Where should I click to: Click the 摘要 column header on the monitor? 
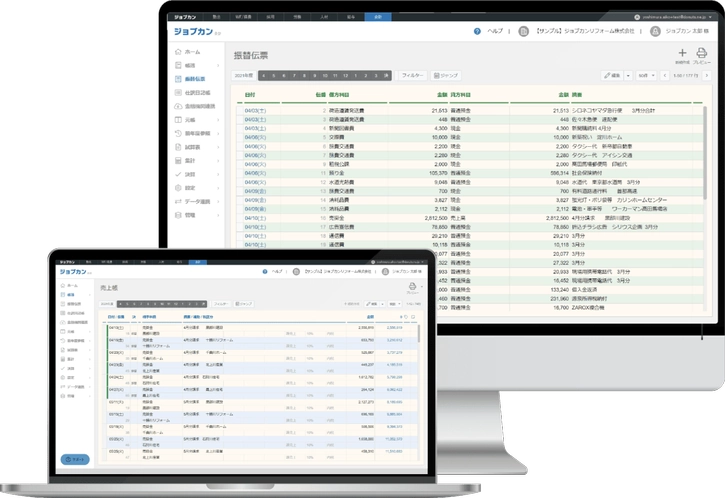577,95
